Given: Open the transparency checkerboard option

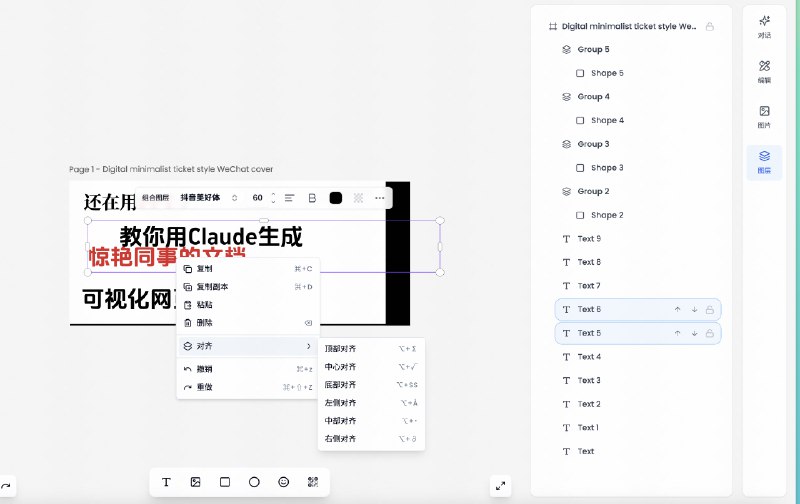Looking at the screenshot, I should coord(358,198).
